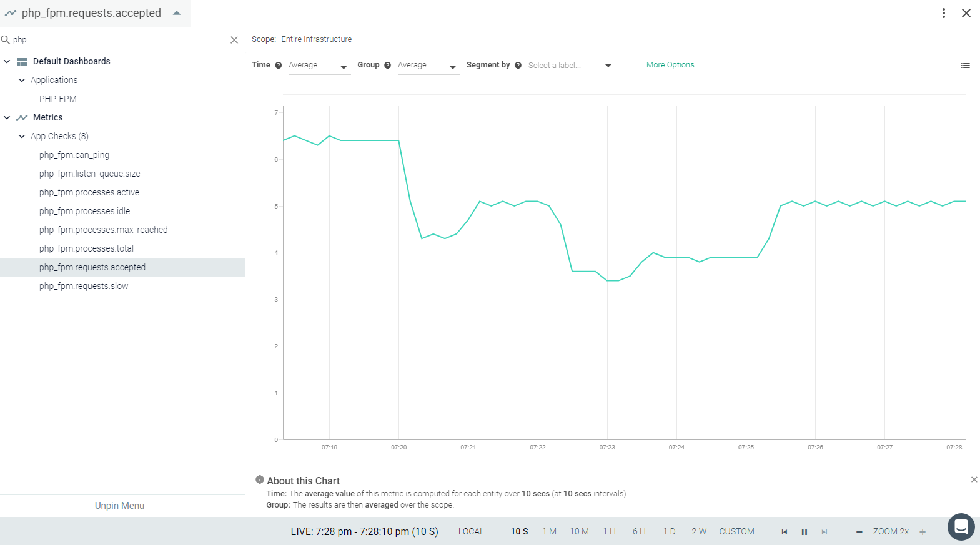
Task: Open More Options link
Action: pyautogui.click(x=670, y=65)
